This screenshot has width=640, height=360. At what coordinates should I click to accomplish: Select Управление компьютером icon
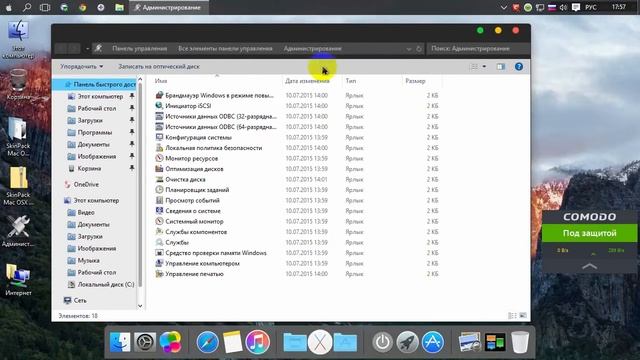pos(159,263)
